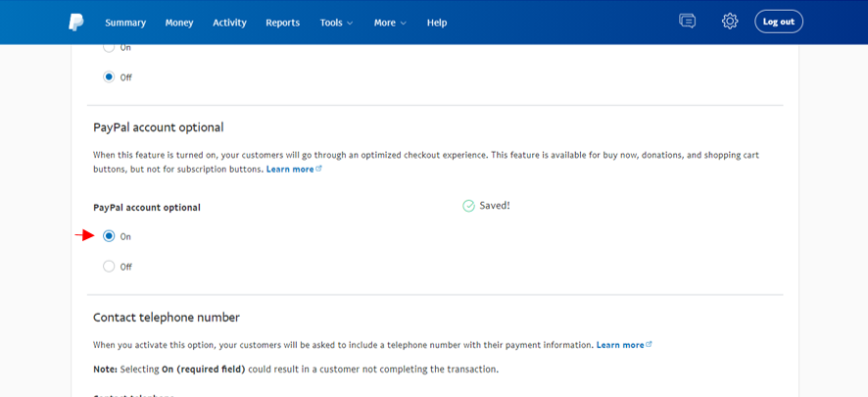Open the settings gear icon
The height and width of the screenshot is (397, 868).
coord(730,22)
